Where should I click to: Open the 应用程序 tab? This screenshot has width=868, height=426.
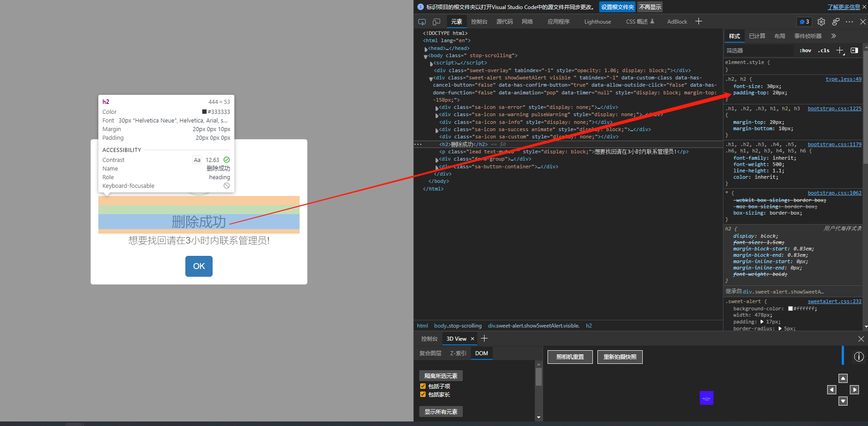[558, 22]
